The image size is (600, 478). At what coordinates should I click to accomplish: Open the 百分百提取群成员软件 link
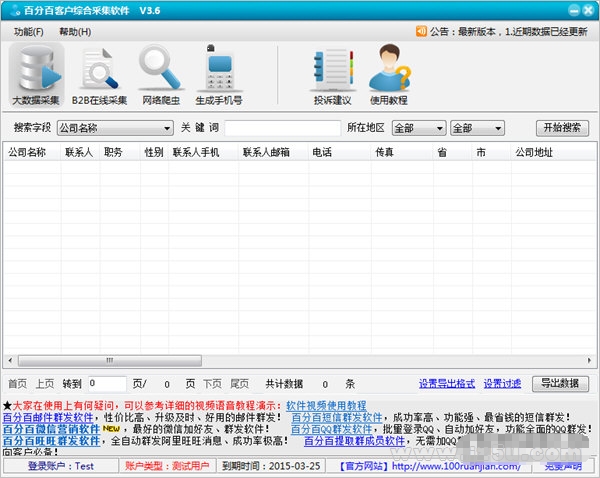355,441
